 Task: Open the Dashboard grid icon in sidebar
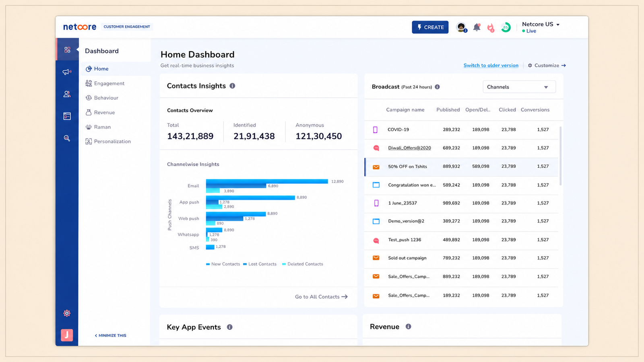point(67,50)
